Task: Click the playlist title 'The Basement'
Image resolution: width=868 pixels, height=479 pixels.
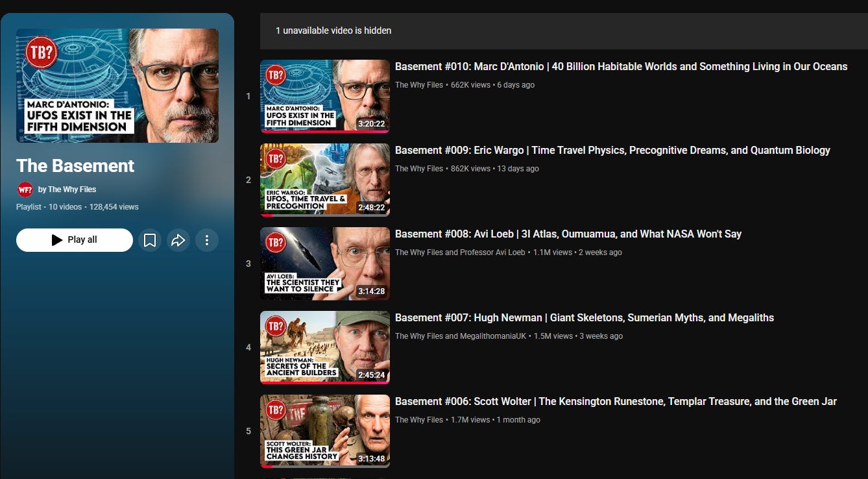Action: coord(75,166)
